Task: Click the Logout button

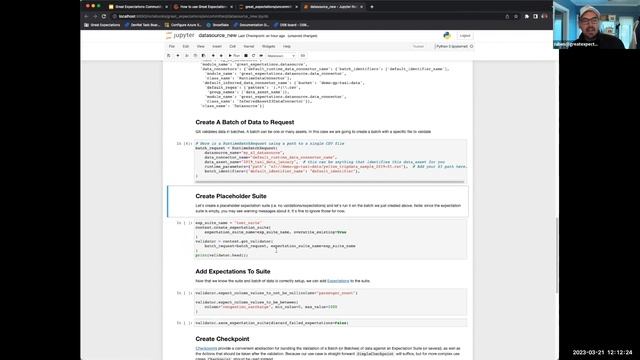Action: click(x=465, y=36)
